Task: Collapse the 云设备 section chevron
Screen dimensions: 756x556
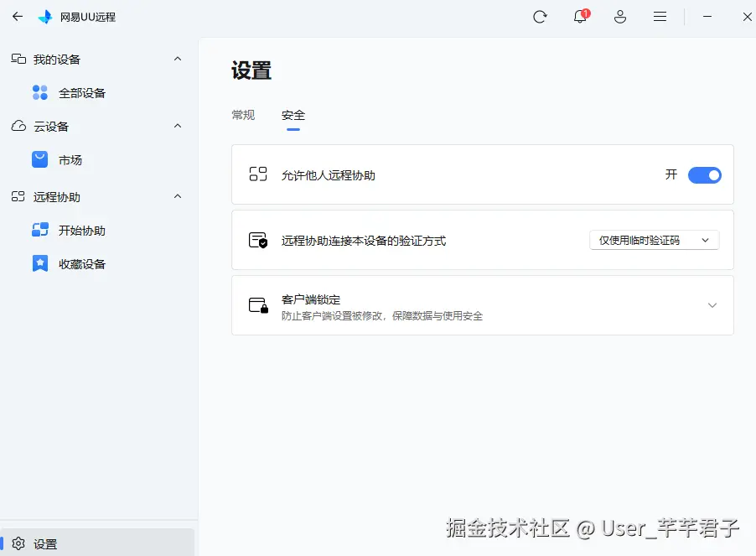Action: click(x=178, y=126)
